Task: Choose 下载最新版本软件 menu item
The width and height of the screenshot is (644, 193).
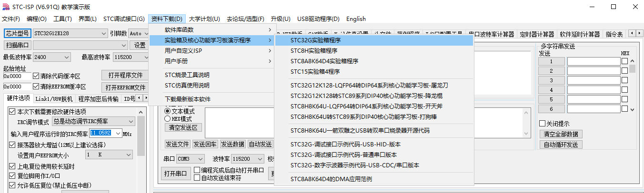Action: coord(212,99)
